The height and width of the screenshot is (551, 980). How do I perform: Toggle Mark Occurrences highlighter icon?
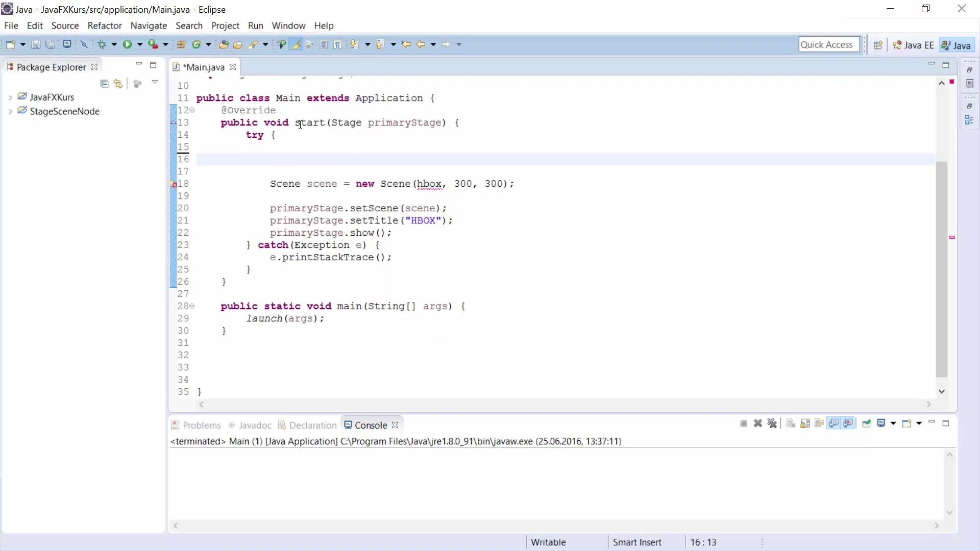pyautogui.click(x=296, y=44)
